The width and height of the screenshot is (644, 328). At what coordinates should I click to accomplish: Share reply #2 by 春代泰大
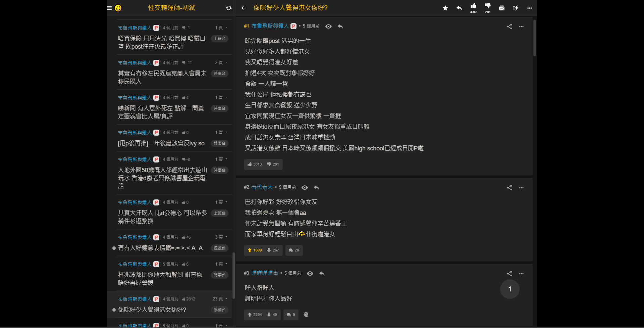click(509, 188)
